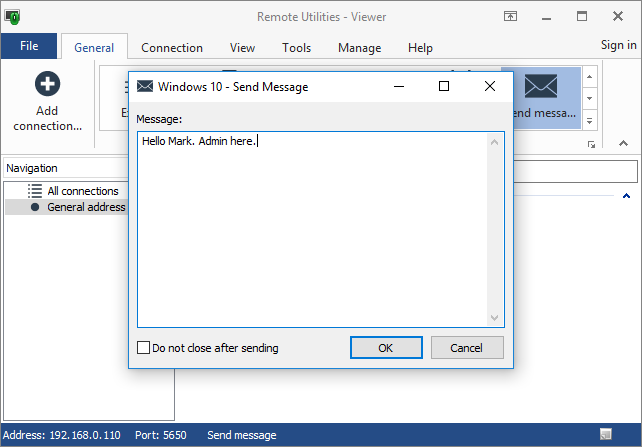Switch to the Manage tab

point(359,48)
